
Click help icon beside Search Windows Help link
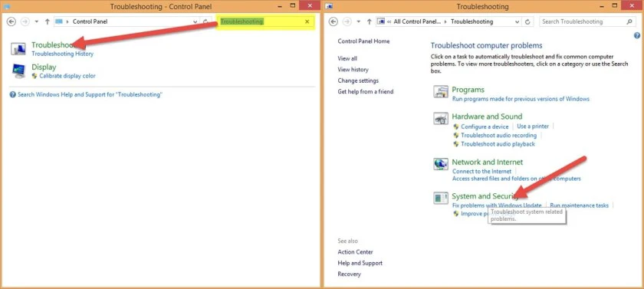13,94
